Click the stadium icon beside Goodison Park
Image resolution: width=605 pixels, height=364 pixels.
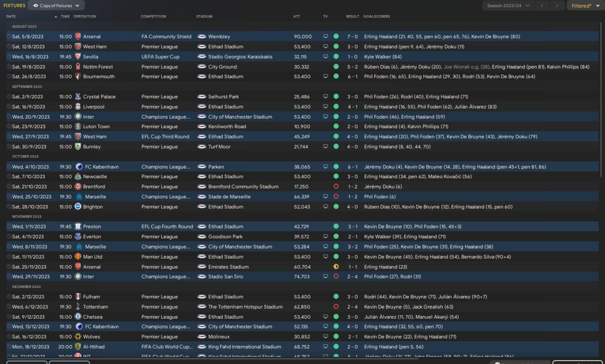202,237
